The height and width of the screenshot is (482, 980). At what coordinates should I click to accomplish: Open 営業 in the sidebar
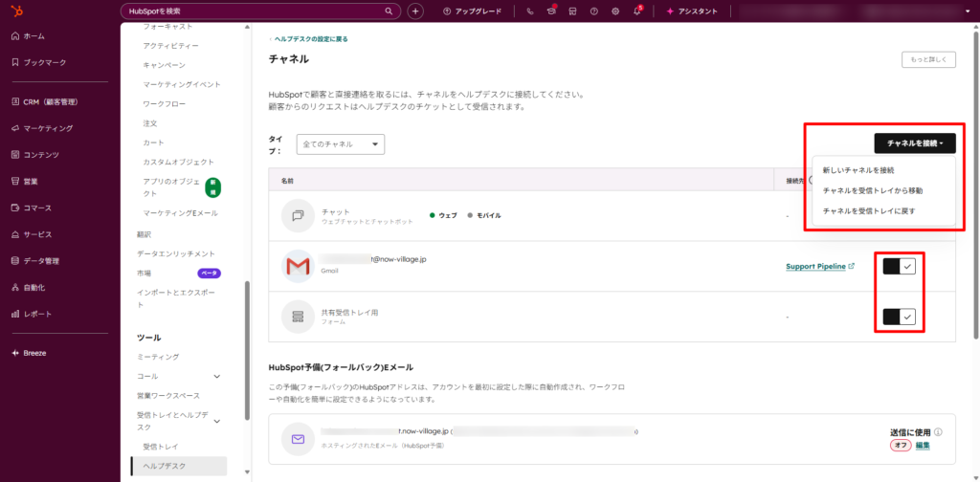click(x=24, y=181)
